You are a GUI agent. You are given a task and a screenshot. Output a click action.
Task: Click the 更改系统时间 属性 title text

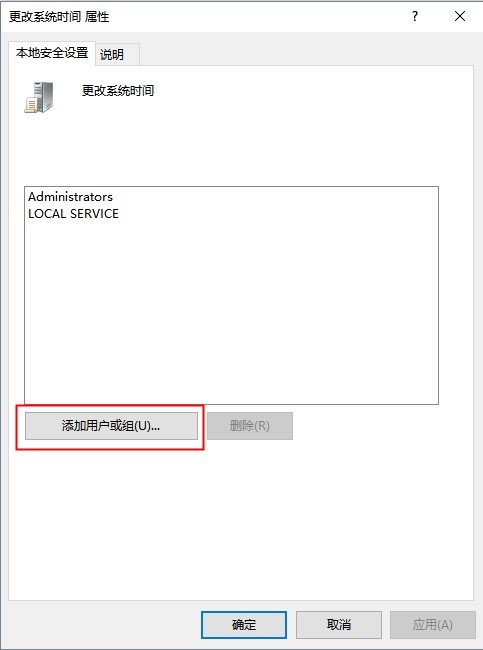pyautogui.click(x=59, y=17)
